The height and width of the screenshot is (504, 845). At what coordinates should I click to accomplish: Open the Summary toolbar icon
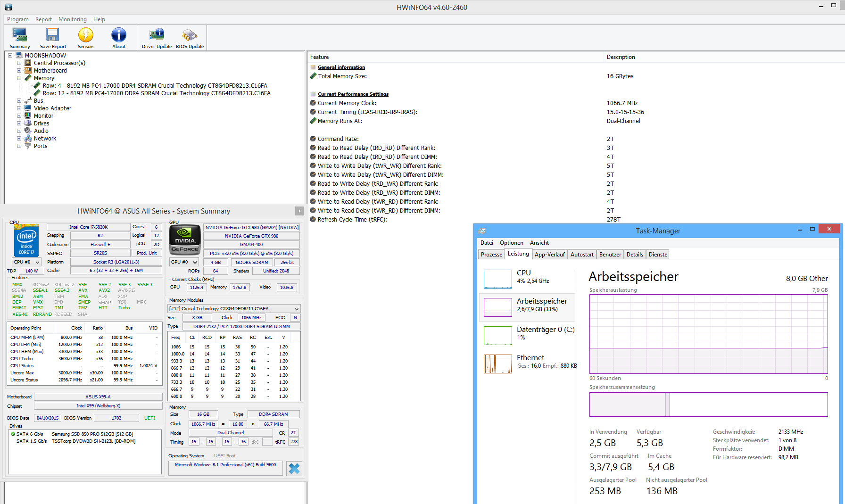point(20,35)
